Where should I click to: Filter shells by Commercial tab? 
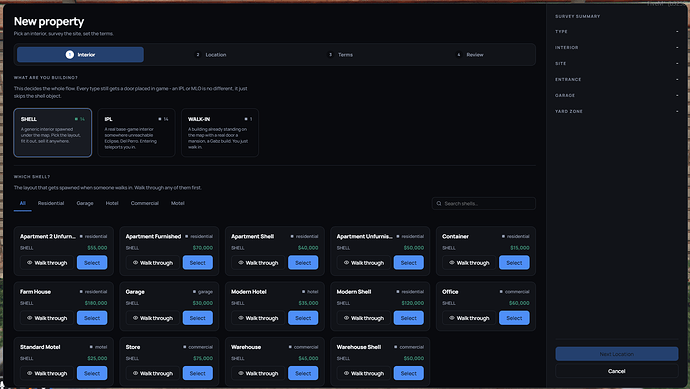tap(144, 203)
